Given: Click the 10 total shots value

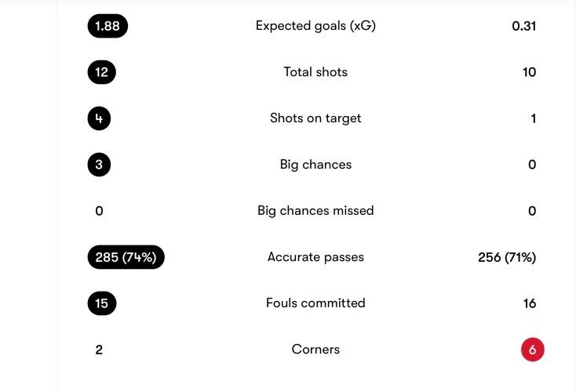Looking at the screenshot, I should (x=529, y=72).
